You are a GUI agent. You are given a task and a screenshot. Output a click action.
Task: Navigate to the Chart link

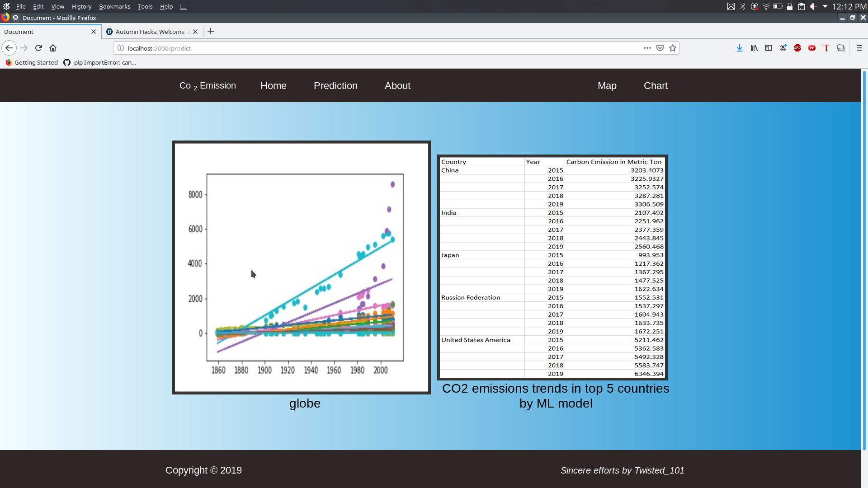656,86
